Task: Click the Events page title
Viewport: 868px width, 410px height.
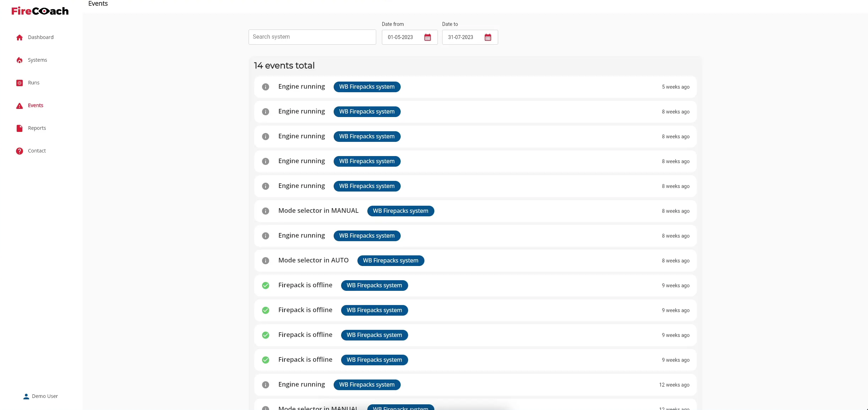Action: pyautogui.click(x=98, y=4)
